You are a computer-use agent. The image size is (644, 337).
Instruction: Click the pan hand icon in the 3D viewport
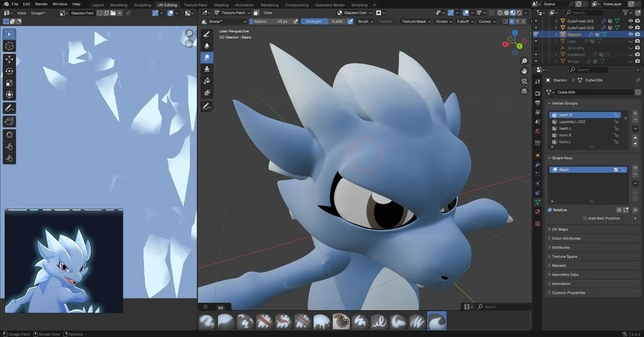(x=524, y=71)
